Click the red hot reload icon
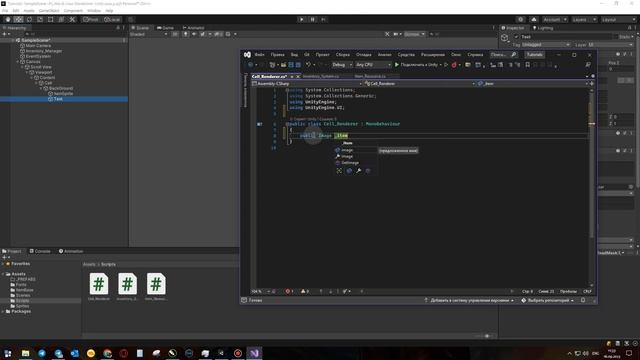This screenshot has height=360, width=640. 454,65
